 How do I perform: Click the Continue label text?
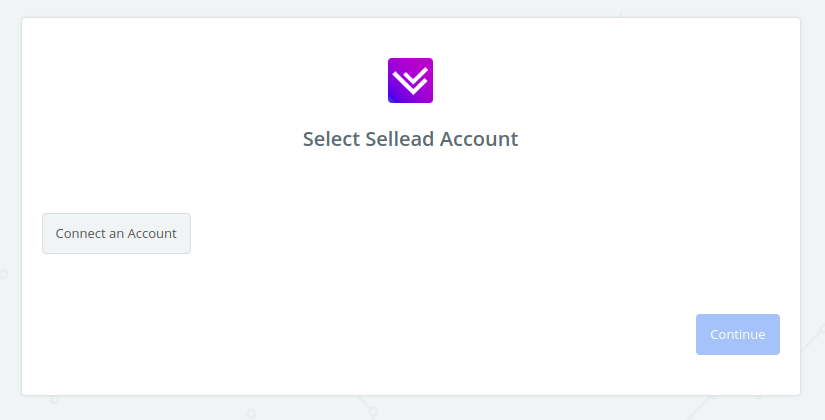[x=738, y=334]
